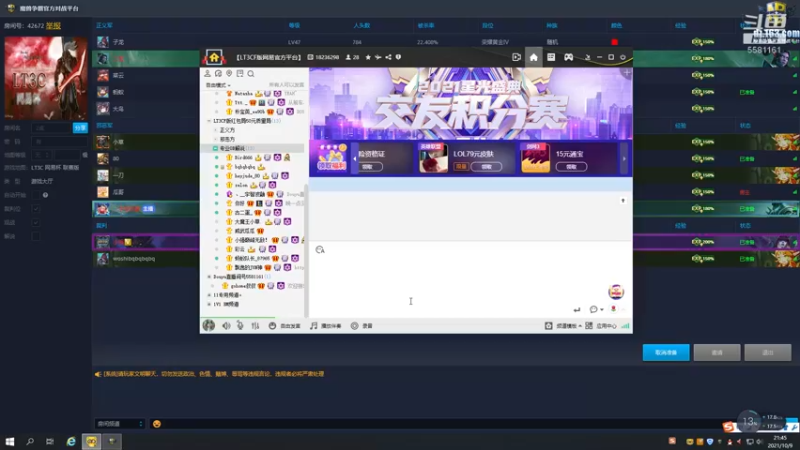Click my avatar in YY bottom bar
This screenshot has width=800, height=450.
209,326
